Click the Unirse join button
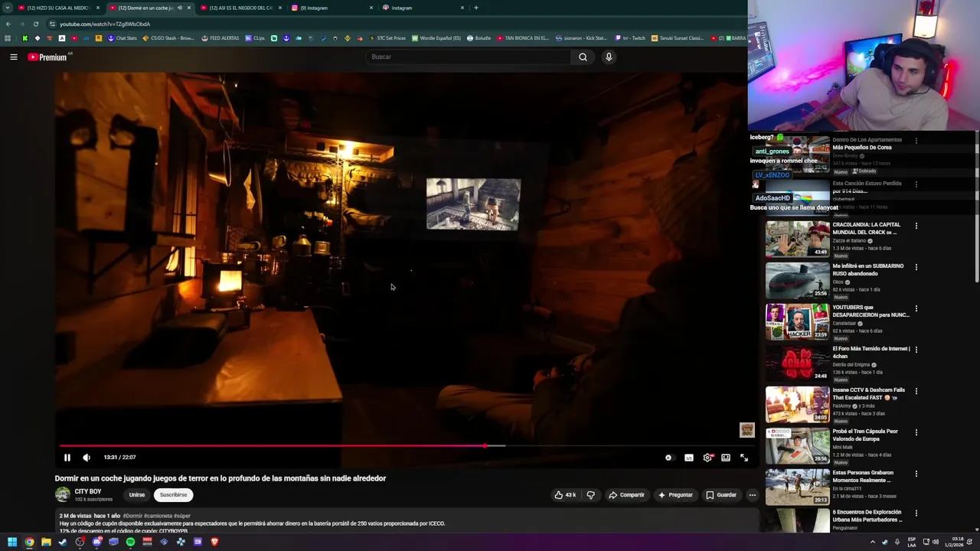Screen dimensions: 980x551 pos(137,494)
